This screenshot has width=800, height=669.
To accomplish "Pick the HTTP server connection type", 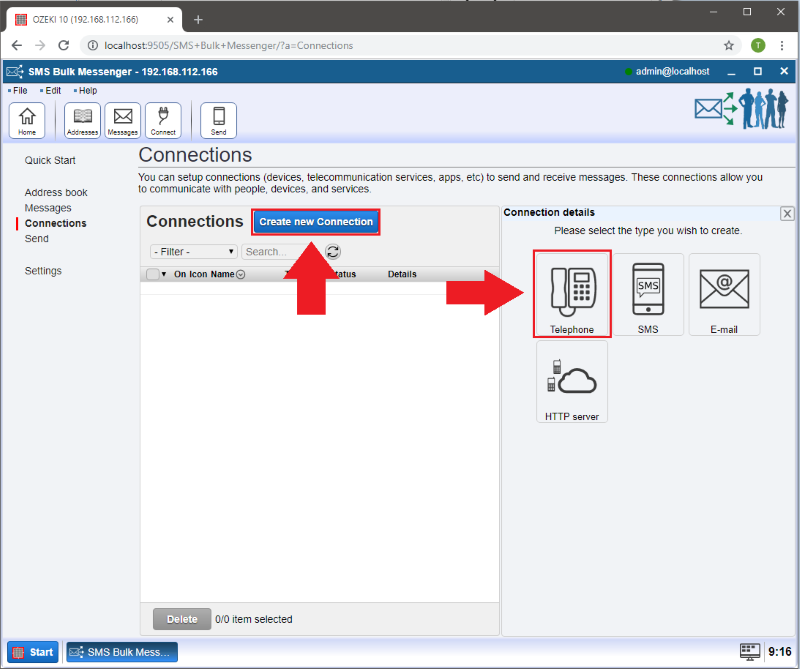I will click(572, 382).
